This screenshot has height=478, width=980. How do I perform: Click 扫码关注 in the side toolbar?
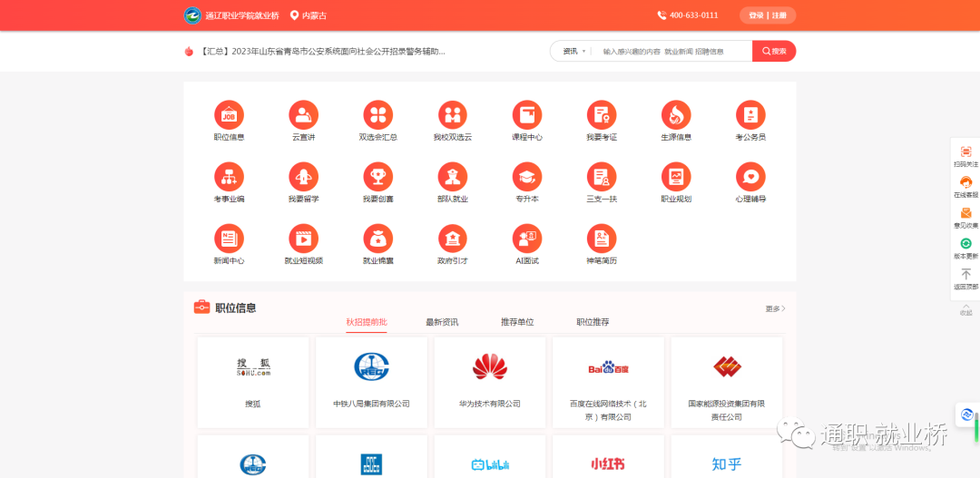click(x=965, y=157)
